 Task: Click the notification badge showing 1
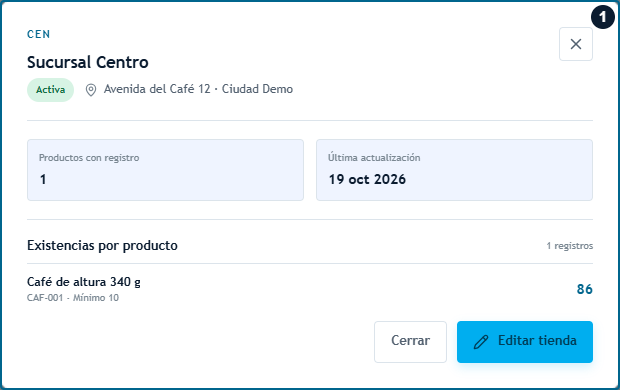(x=603, y=17)
